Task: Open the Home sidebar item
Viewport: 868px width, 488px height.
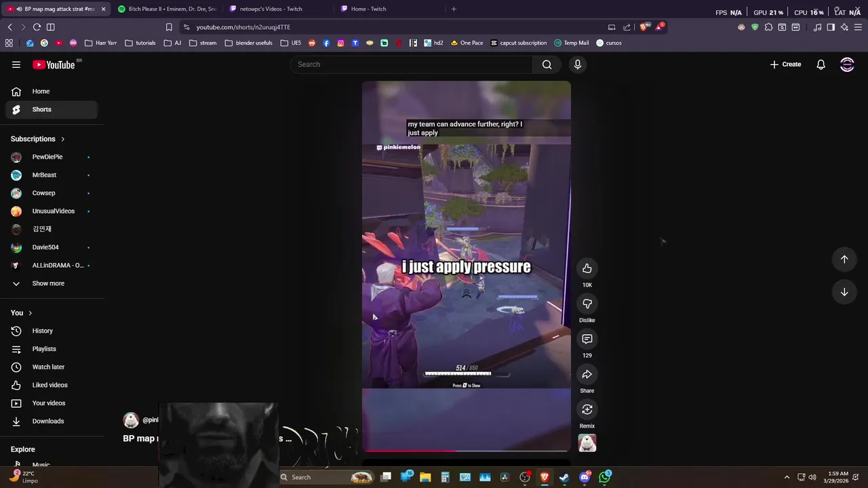Action: (52, 91)
